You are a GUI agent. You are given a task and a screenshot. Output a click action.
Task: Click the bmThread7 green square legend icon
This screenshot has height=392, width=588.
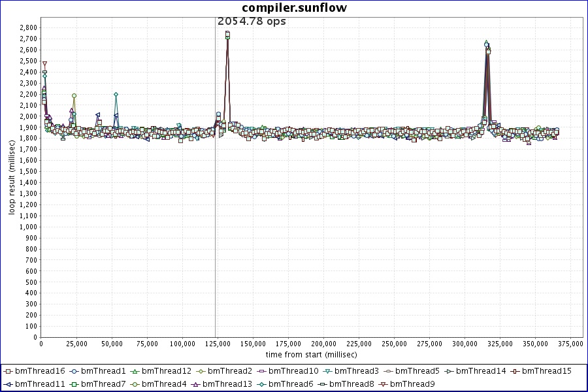coord(73,384)
